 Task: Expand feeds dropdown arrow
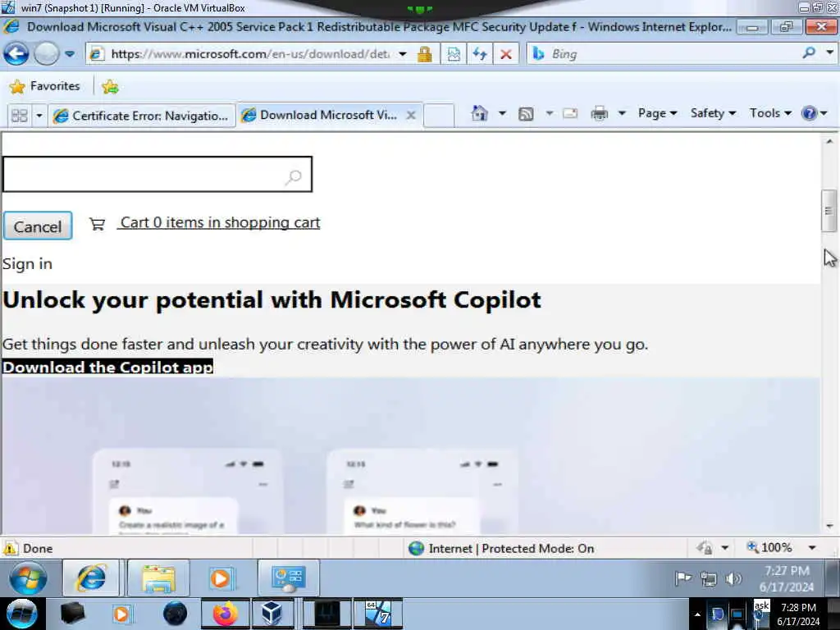point(549,113)
